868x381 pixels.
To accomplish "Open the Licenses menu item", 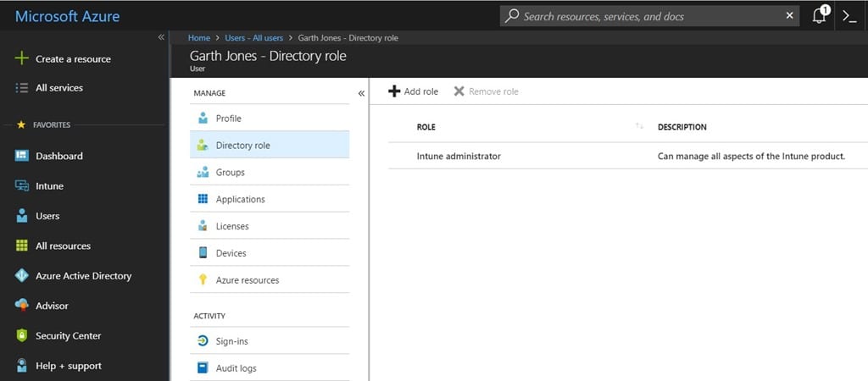I will [x=270, y=225].
